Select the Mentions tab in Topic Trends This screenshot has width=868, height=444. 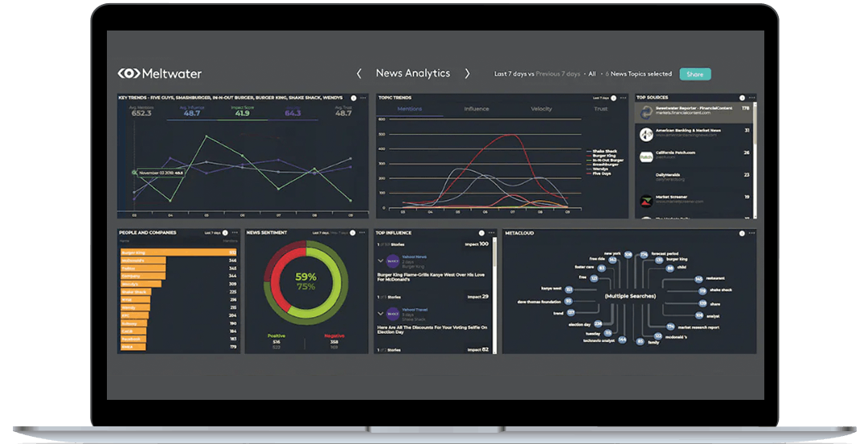click(410, 109)
